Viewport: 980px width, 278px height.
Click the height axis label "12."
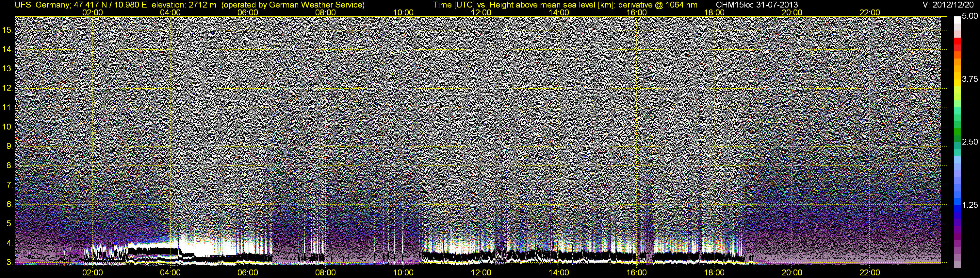(8, 88)
